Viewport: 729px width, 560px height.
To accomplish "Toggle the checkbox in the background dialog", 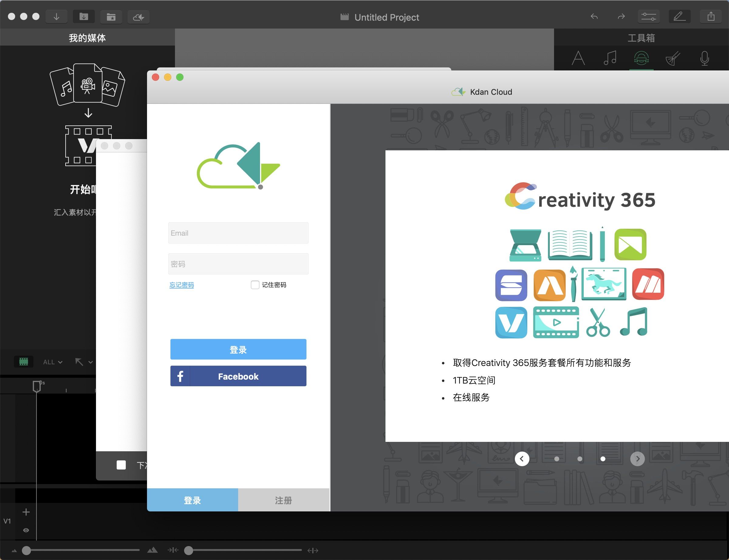I will click(x=121, y=465).
